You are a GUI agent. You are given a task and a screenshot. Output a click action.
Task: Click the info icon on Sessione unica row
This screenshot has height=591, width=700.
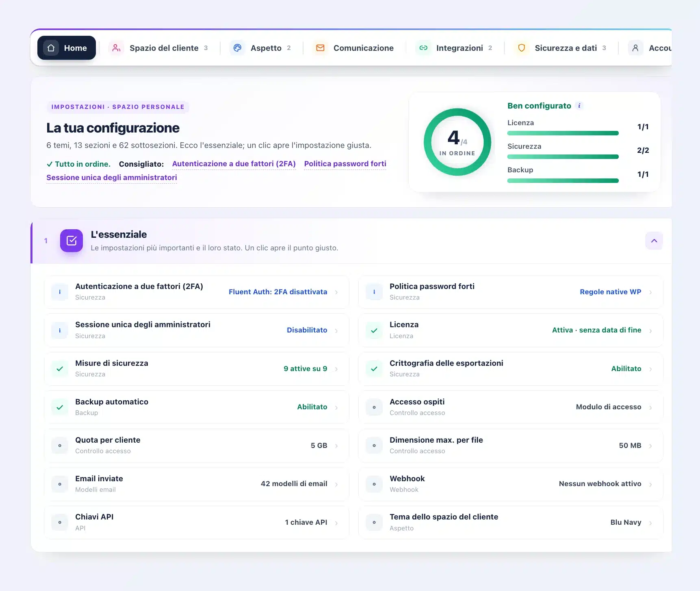click(x=60, y=330)
